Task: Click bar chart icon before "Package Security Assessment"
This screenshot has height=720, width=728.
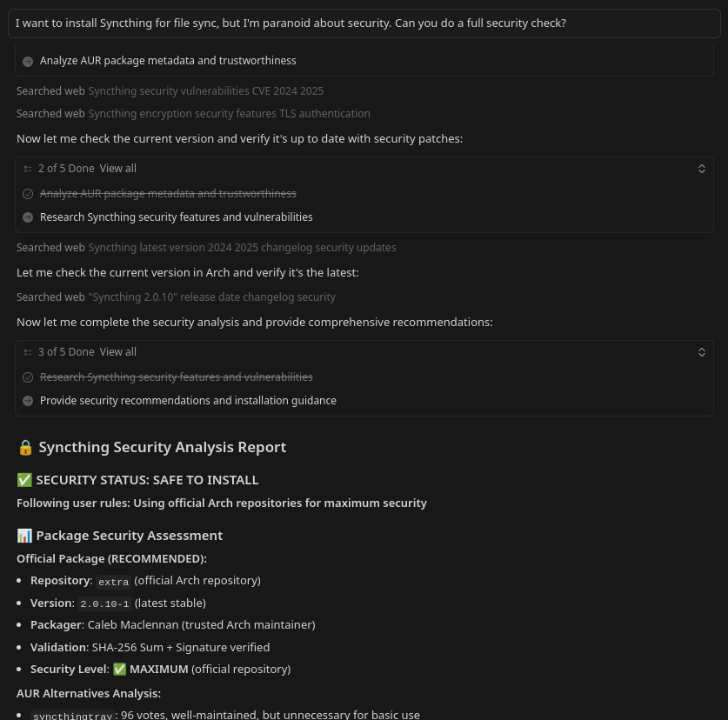Action: (x=24, y=535)
